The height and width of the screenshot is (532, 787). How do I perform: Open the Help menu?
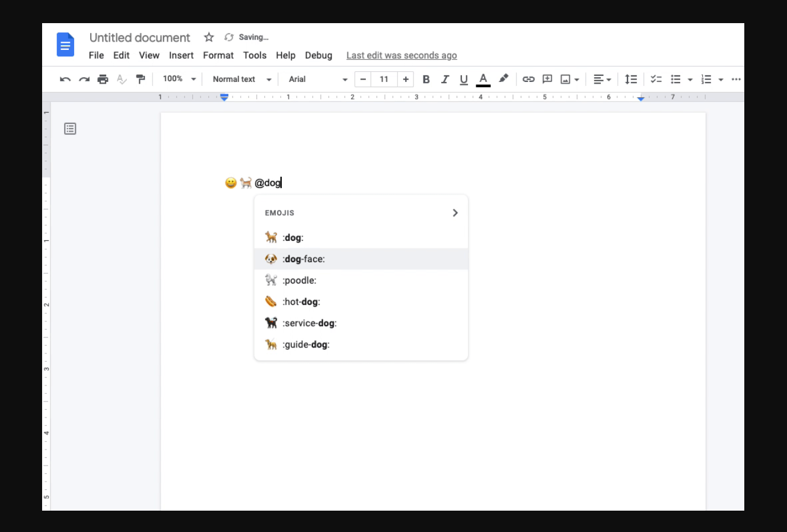285,55
